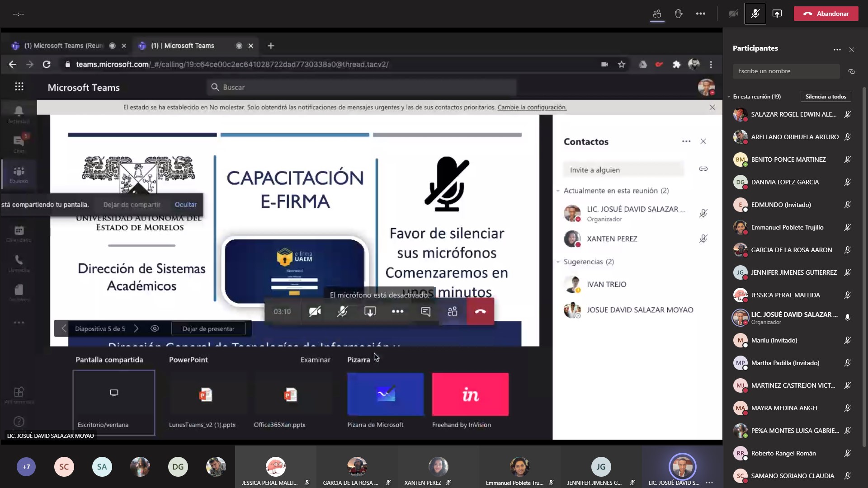
Task: Open Equipos in Teams sidebar
Action: click(19, 174)
